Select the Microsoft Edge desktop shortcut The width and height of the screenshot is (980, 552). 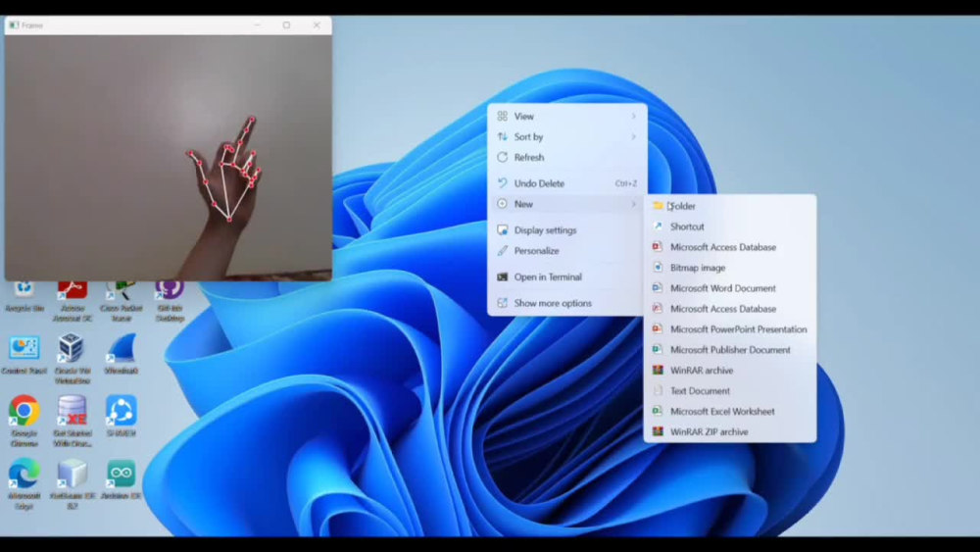24,484
